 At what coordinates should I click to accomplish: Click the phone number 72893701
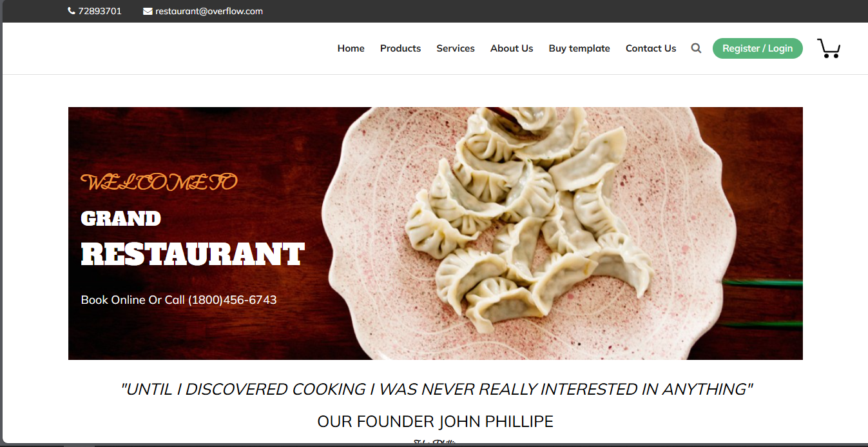(x=100, y=11)
